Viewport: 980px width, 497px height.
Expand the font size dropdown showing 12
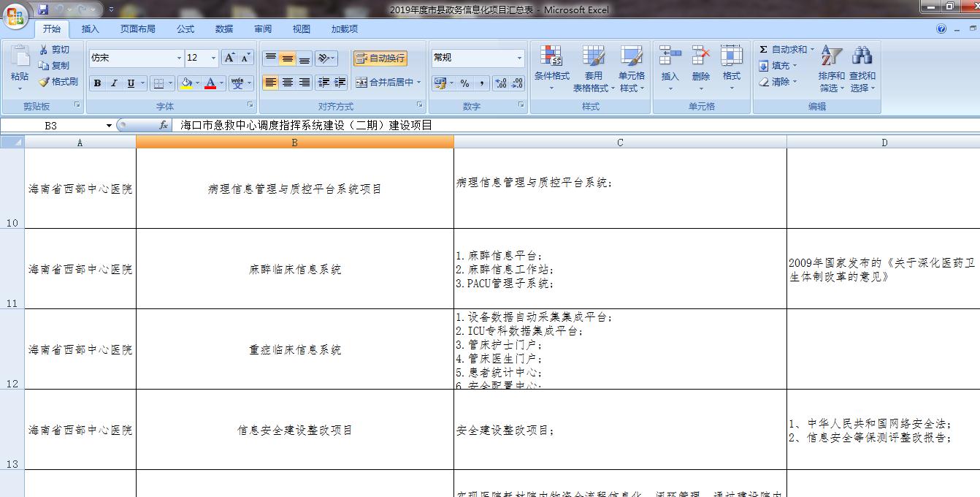point(213,58)
